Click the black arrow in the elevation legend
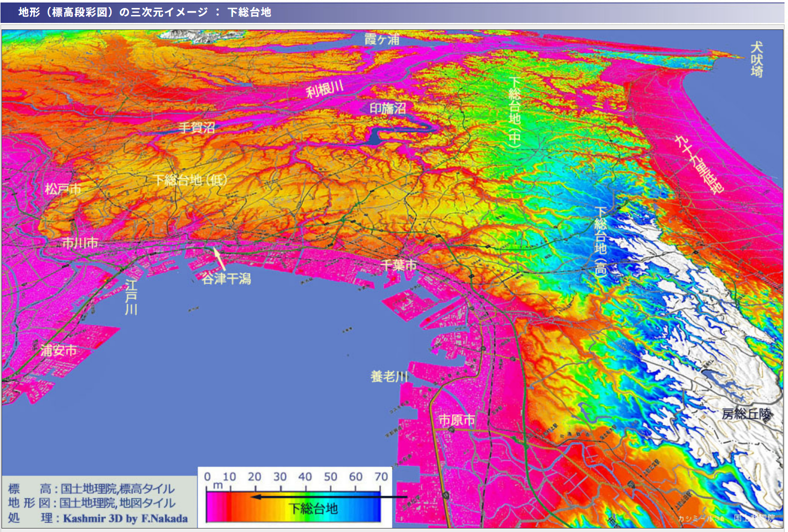 [329, 496]
